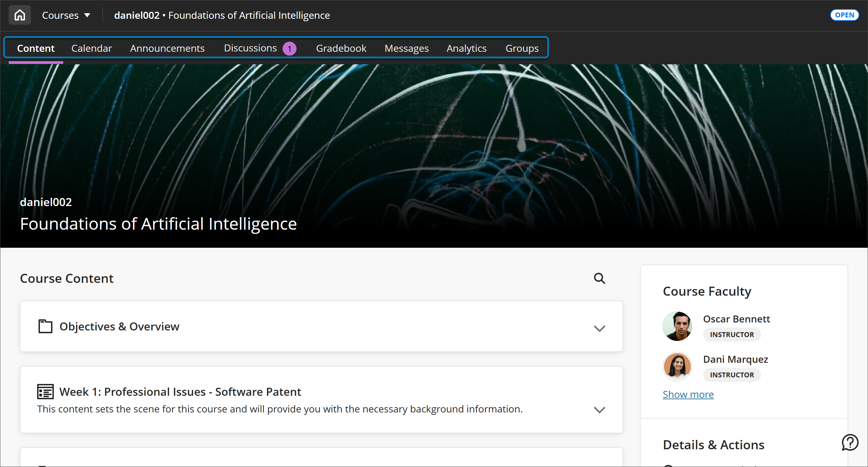
Task: Open the Analytics tab
Action: [x=466, y=48]
